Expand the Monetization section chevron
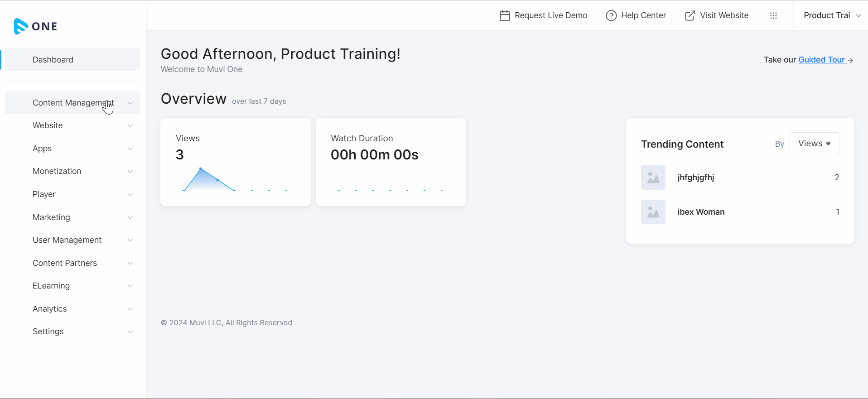Image resolution: width=868 pixels, height=399 pixels. click(130, 171)
